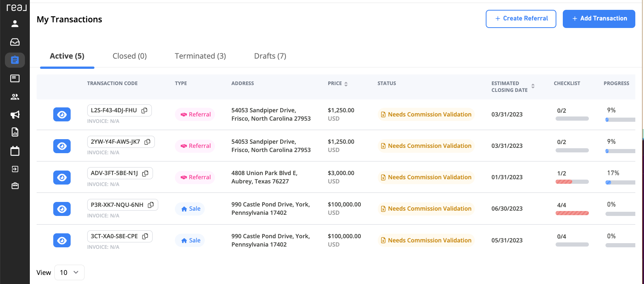644x284 pixels.
Task: Click the closing date 06/30/2023
Action: point(507,209)
